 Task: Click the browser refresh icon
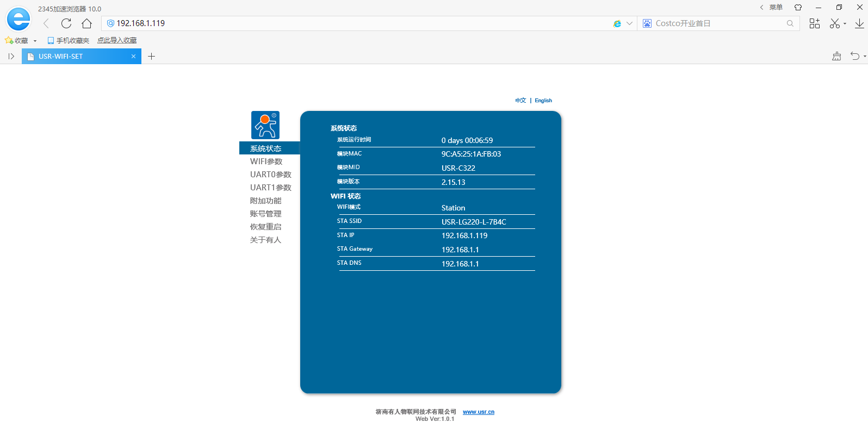(x=66, y=23)
